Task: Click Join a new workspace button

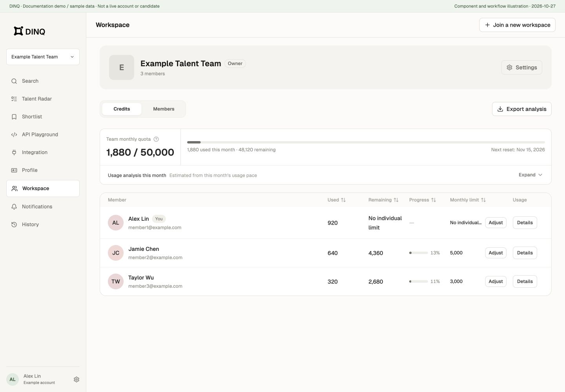Action: [x=517, y=25]
